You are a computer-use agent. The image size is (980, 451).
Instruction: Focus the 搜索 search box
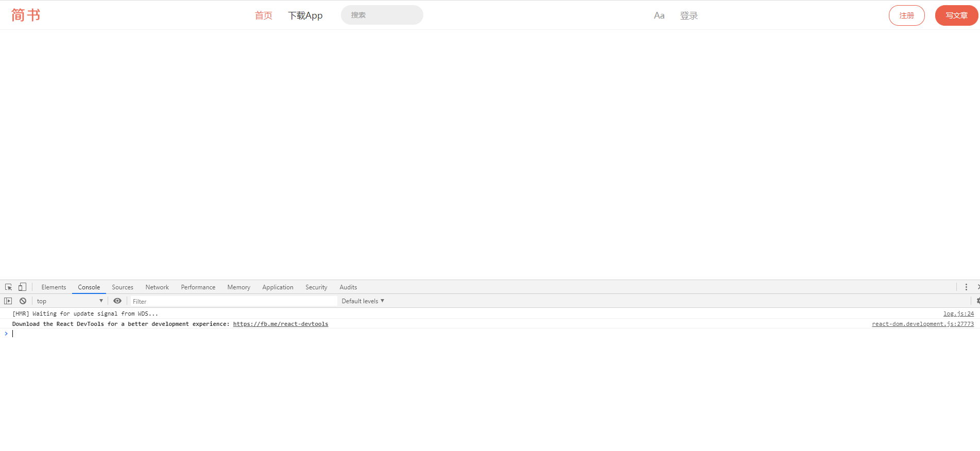(x=382, y=15)
